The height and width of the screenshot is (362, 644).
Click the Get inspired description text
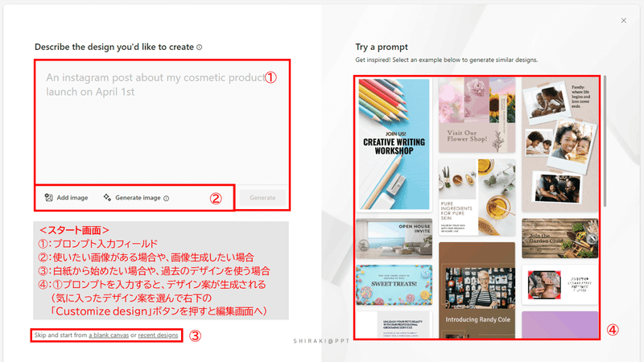(x=447, y=60)
